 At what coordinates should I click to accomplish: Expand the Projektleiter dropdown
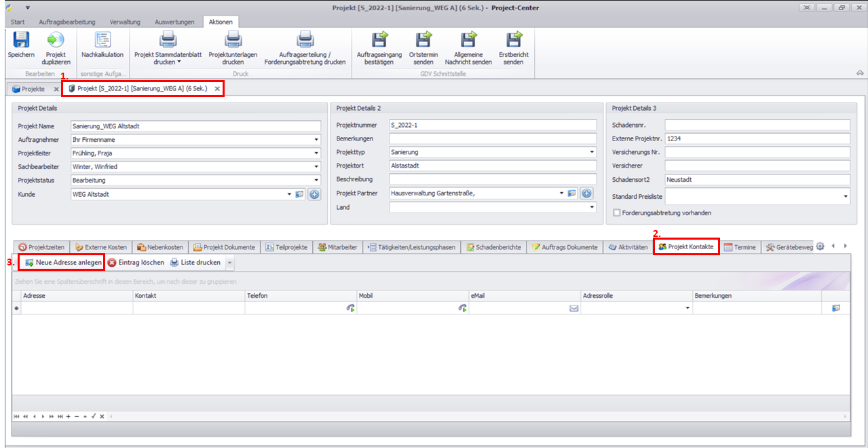point(316,153)
